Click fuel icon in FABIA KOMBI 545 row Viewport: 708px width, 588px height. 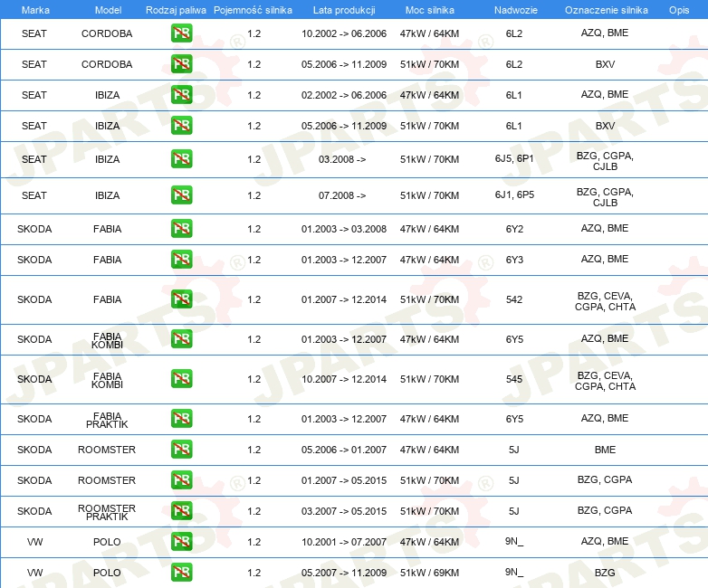point(181,378)
